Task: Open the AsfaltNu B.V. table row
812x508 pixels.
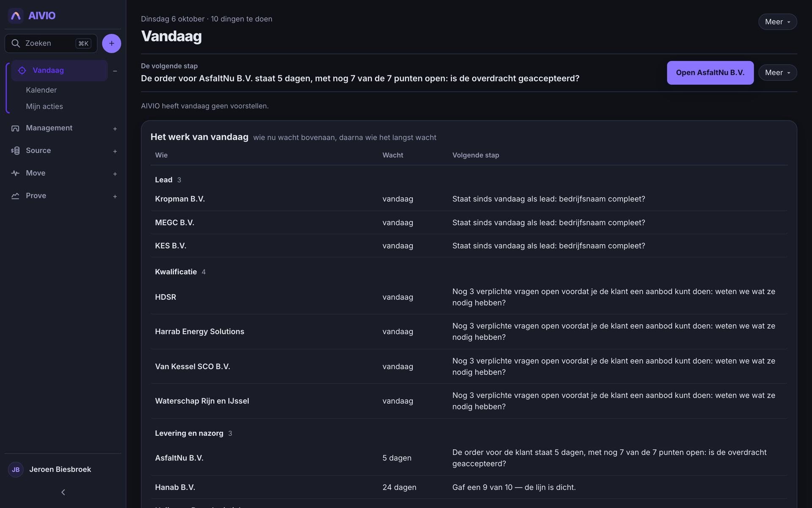Action: [x=469, y=458]
